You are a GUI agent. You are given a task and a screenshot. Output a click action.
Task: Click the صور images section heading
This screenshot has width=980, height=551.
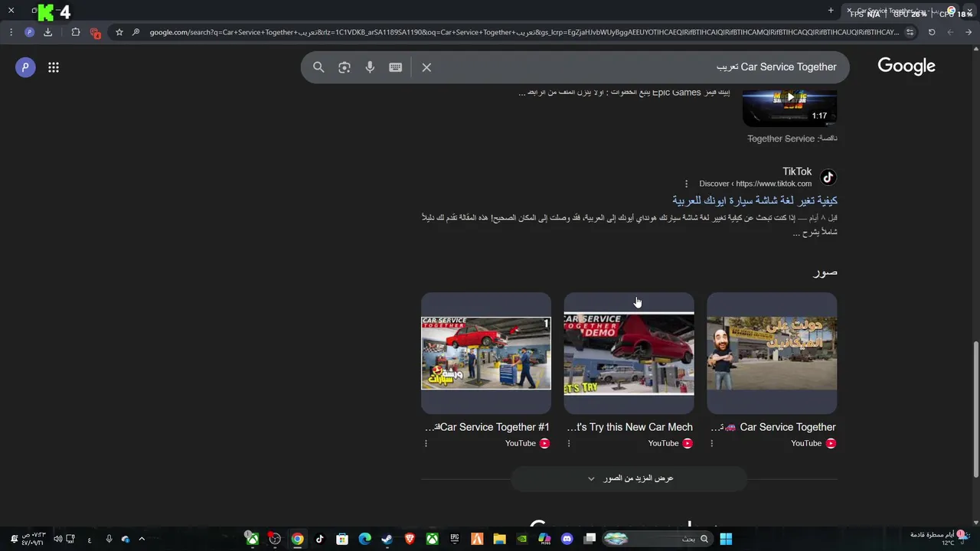click(x=825, y=272)
